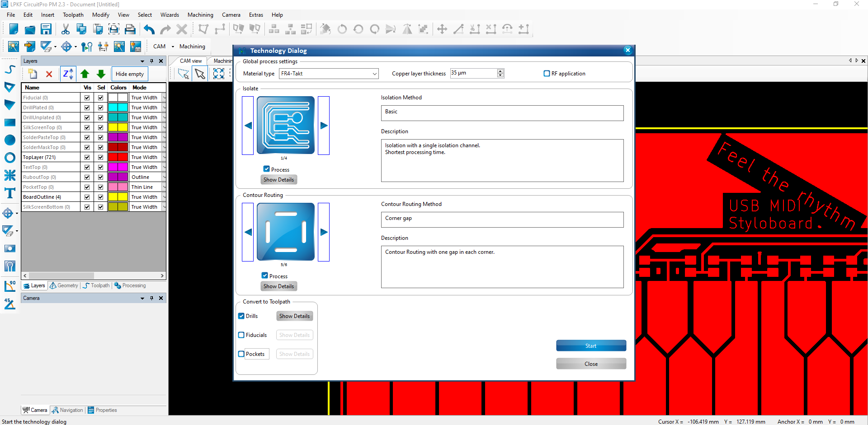Open Mode dropdown for PocketTop row

point(164,187)
